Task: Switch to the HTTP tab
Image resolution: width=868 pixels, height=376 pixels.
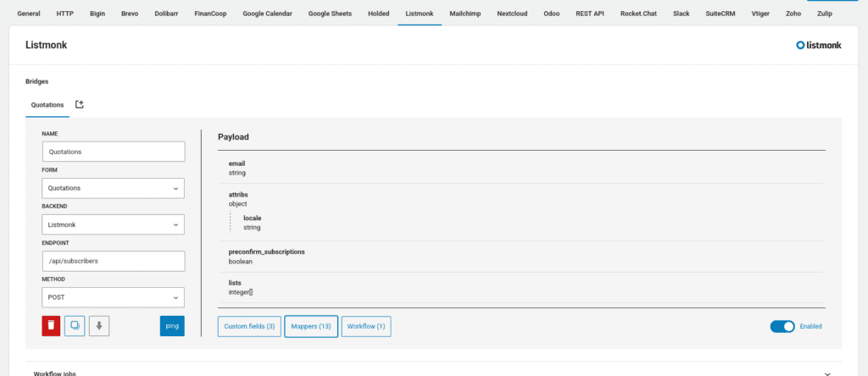Action: point(64,14)
